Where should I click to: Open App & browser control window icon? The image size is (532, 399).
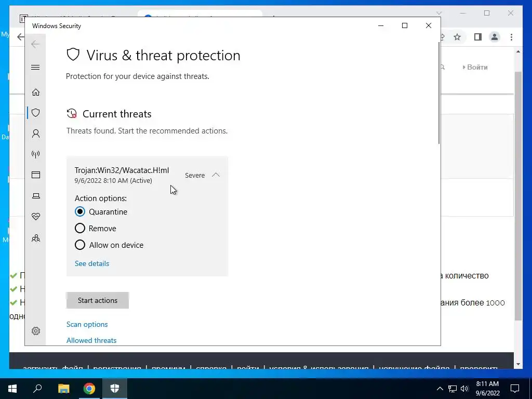(x=36, y=175)
